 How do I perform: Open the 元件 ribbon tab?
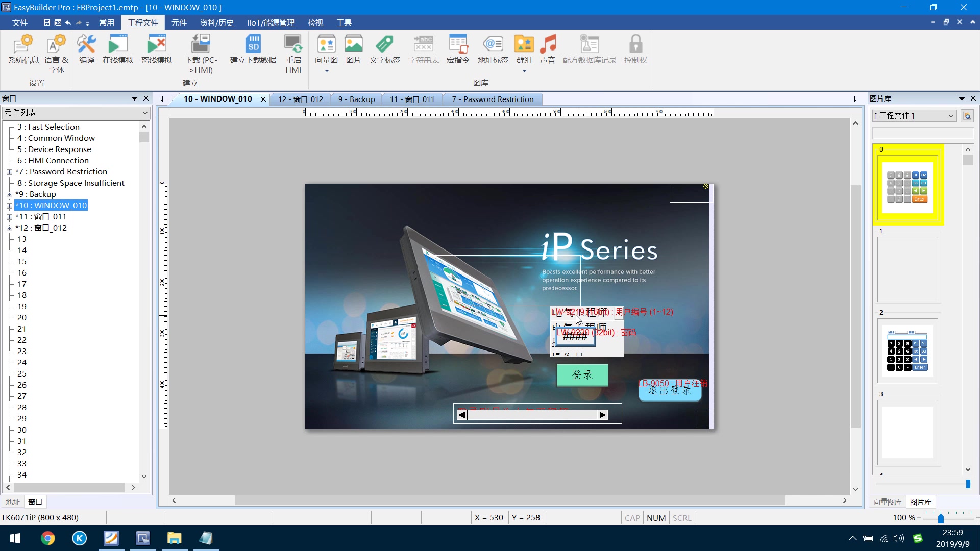pyautogui.click(x=179, y=22)
